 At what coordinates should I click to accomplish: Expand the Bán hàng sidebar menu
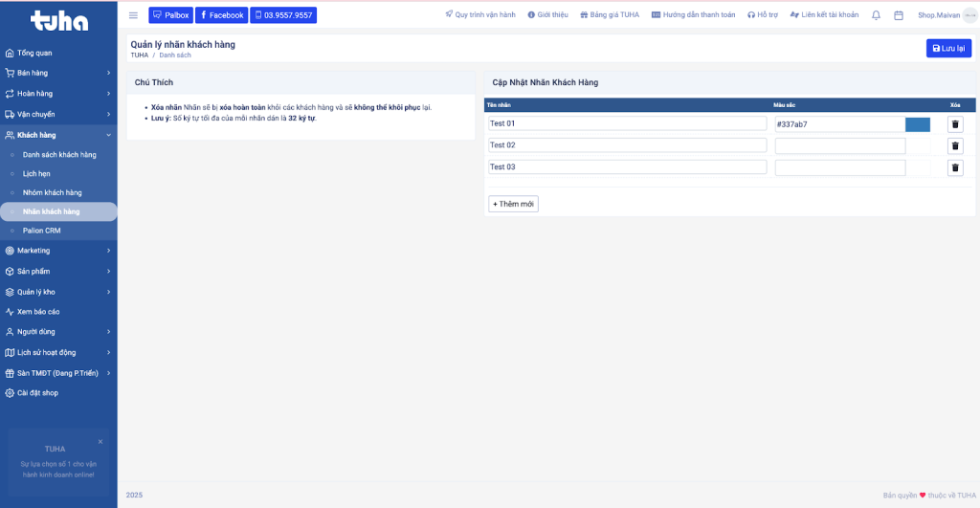click(57, 73)
